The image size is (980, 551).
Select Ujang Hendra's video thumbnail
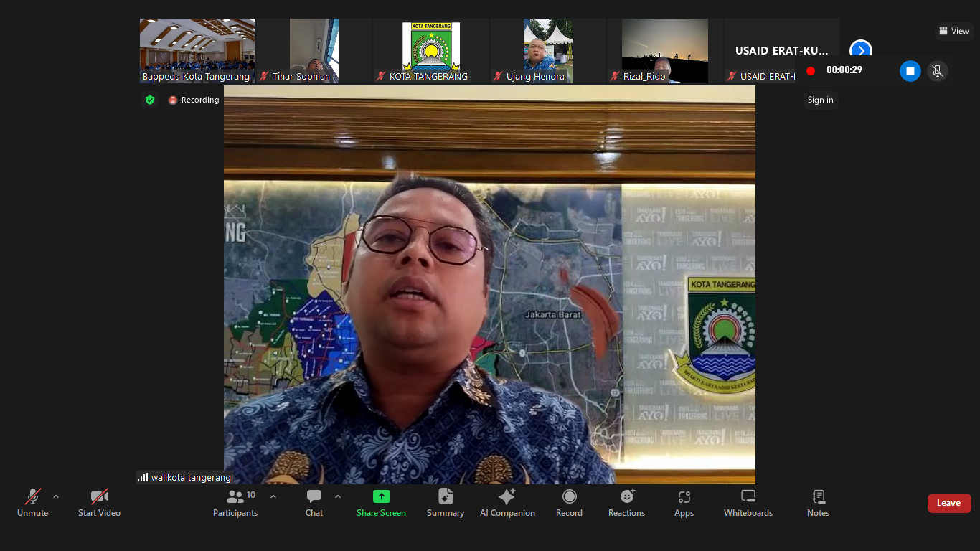547,50
